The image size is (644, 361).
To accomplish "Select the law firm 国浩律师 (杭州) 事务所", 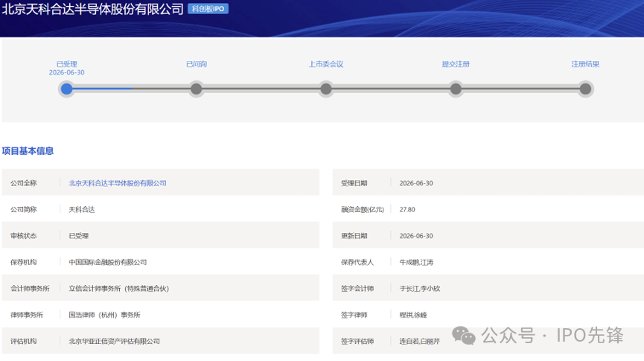I will (104, 315).
